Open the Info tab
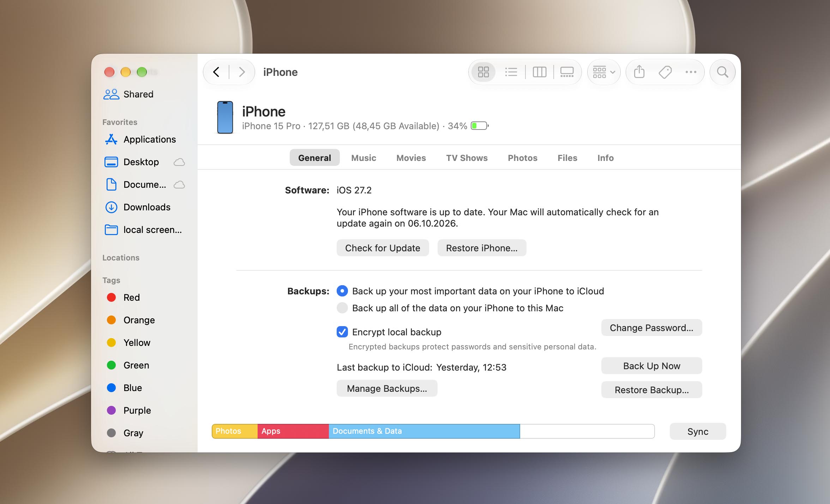Viewport: 830px width, 504px height. pyautogui.click(x=605, y=158)
